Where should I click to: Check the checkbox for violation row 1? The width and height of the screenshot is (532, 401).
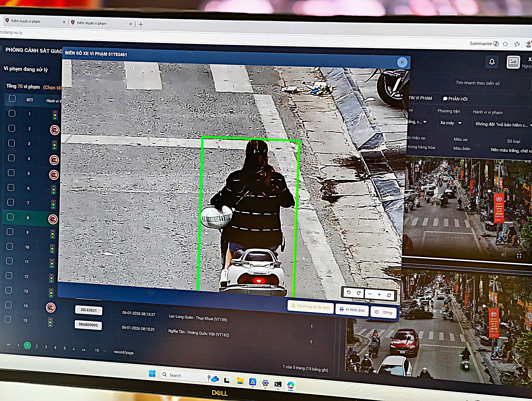pos(12,113)
